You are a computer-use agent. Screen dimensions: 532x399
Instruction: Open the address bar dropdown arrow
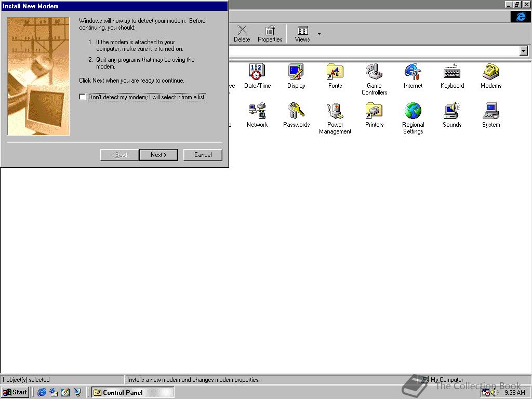click(x=524, y=51)
